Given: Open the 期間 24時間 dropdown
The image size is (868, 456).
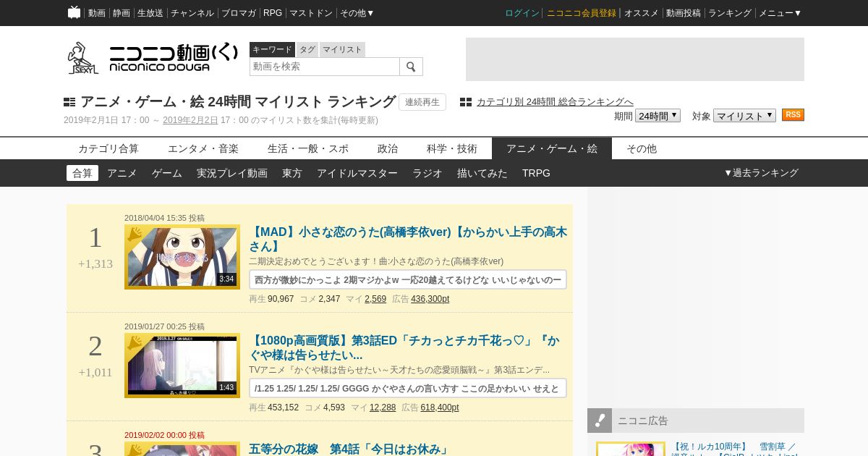Looking at the screenshot, I should (x=658, y=116).
